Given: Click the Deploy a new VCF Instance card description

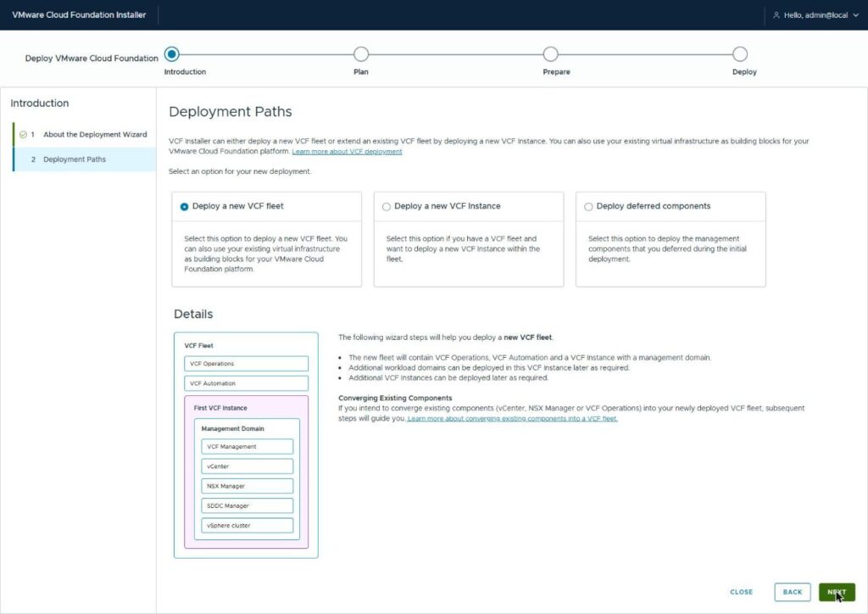Looking at the screenshot, I should [x=464, y=248].
